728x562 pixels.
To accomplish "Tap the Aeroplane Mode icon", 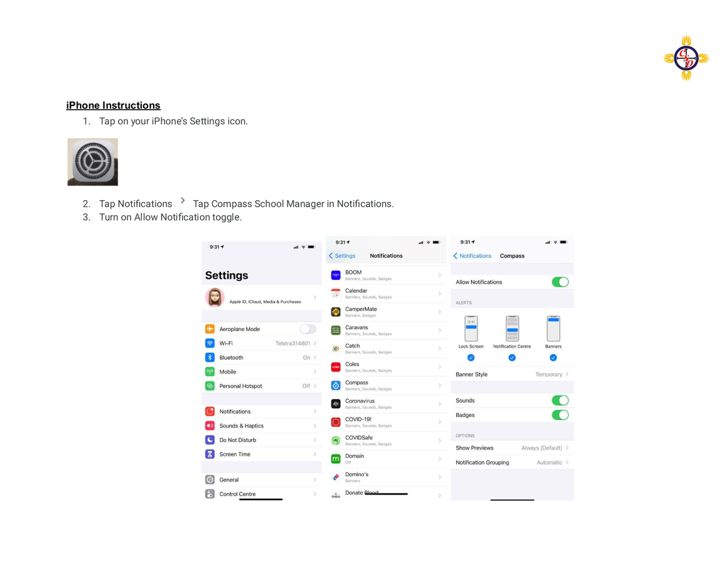I will (210, 329).
